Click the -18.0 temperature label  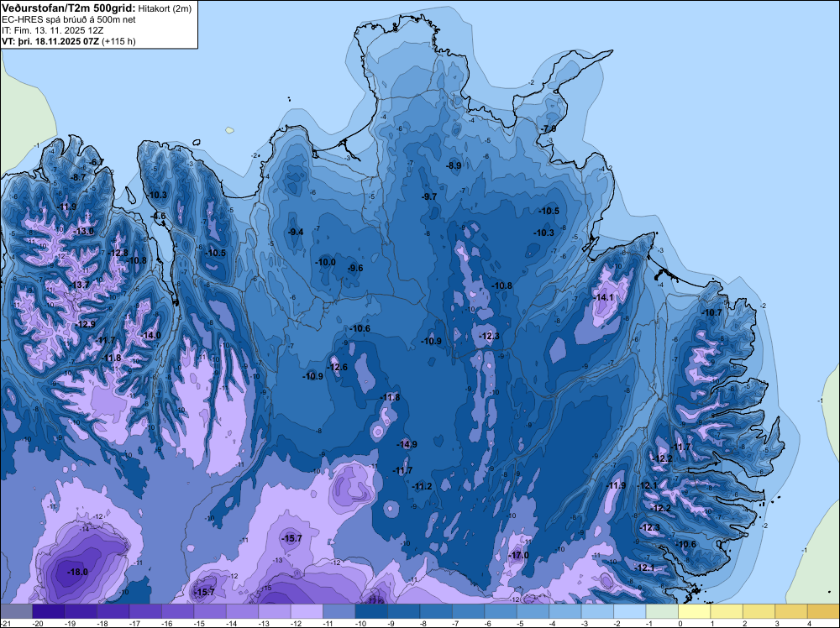pyautogui.click(x=77, y=573)
